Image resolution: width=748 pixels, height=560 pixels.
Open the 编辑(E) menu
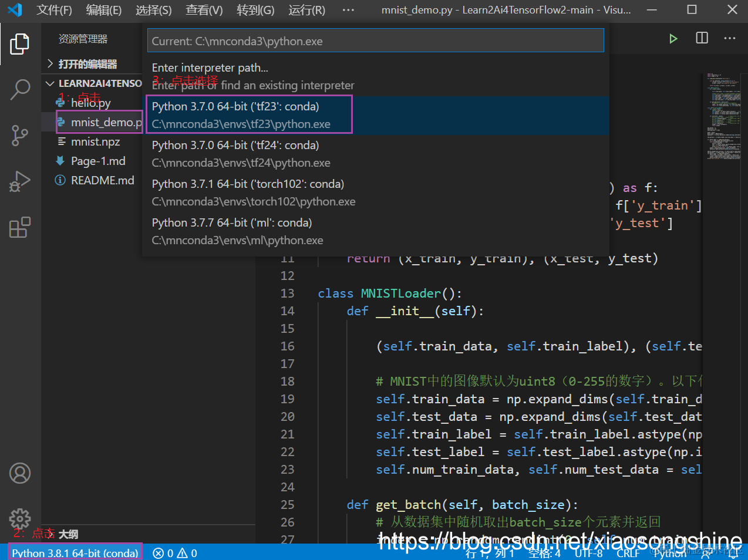point(103,10)
